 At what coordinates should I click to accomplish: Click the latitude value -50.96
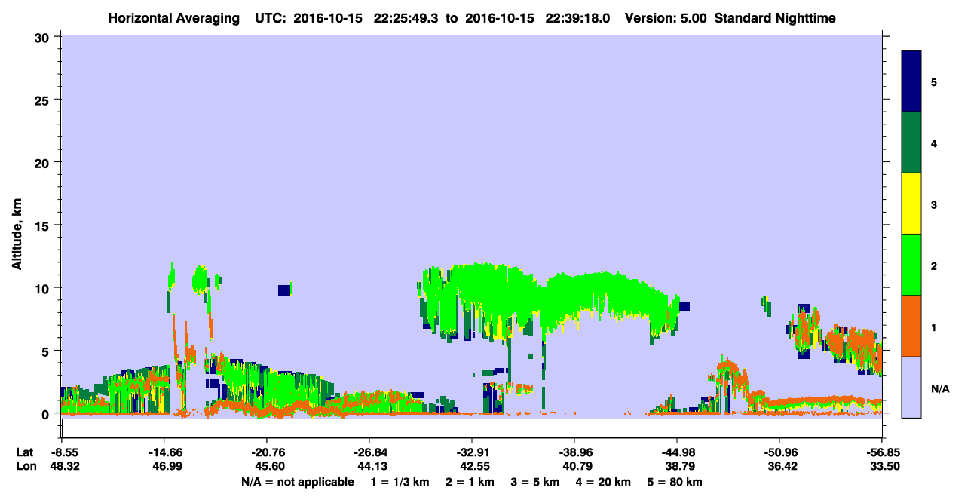[779, 452]
